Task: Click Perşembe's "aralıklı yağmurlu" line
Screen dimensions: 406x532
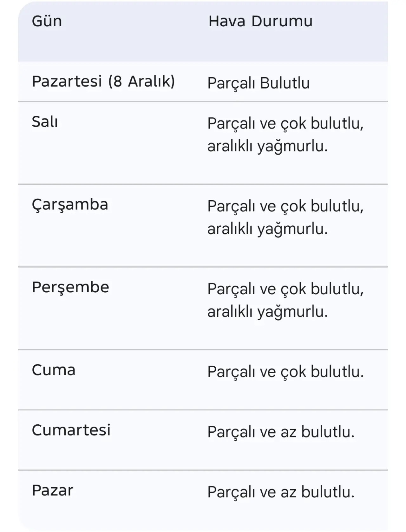Action: 267,312
